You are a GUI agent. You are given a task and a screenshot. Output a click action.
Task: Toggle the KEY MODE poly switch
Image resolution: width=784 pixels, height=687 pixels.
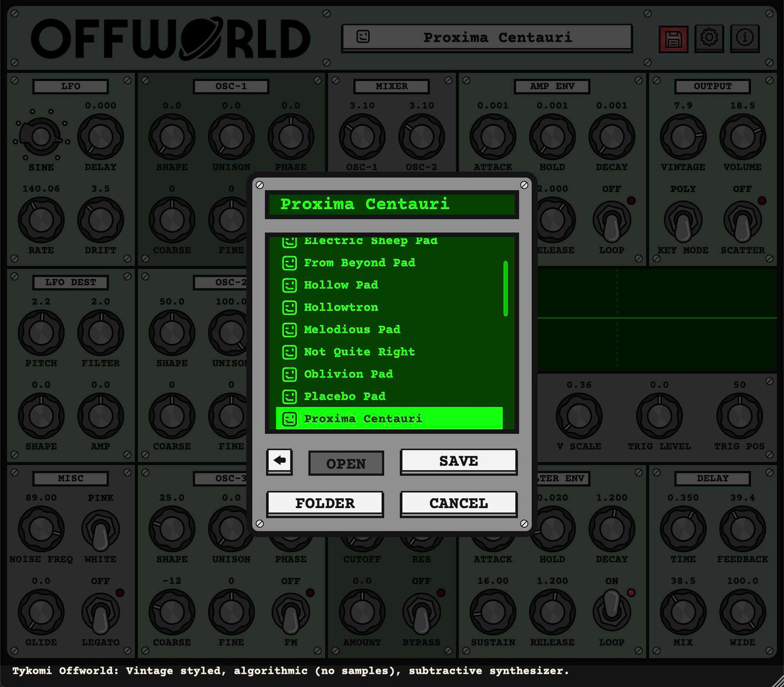[683, 222]
